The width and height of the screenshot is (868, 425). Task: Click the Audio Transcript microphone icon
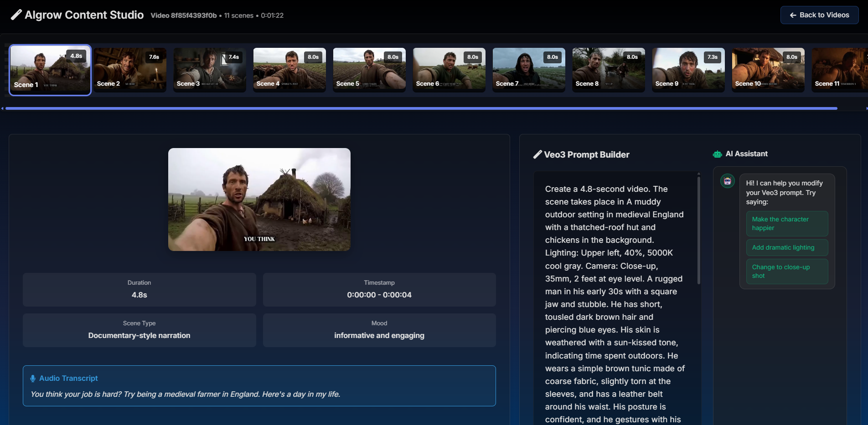tap(33, 379)
